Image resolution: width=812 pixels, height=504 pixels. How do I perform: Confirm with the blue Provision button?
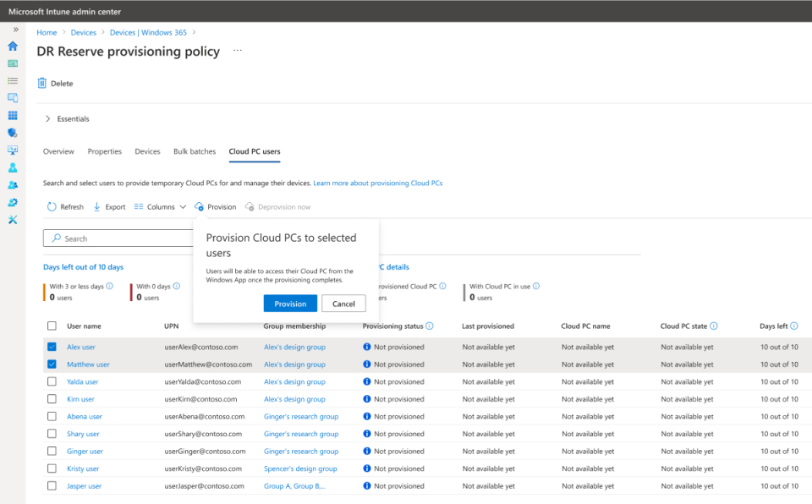click(x=290, y=304)
